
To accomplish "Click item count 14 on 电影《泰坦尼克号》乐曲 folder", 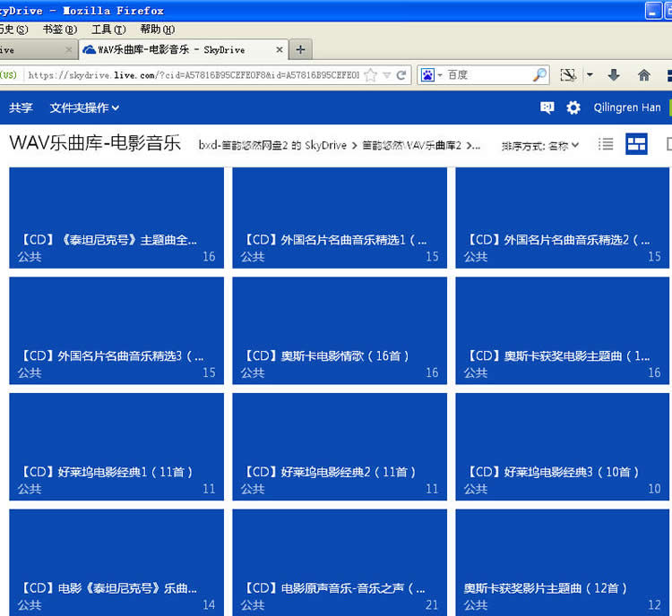I will click(209, 605).
